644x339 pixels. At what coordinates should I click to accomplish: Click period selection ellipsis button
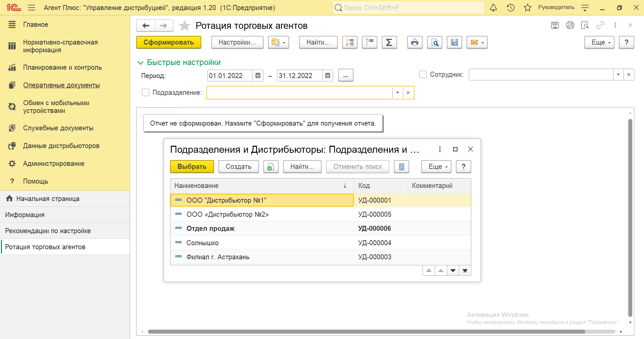pos(345,76)
